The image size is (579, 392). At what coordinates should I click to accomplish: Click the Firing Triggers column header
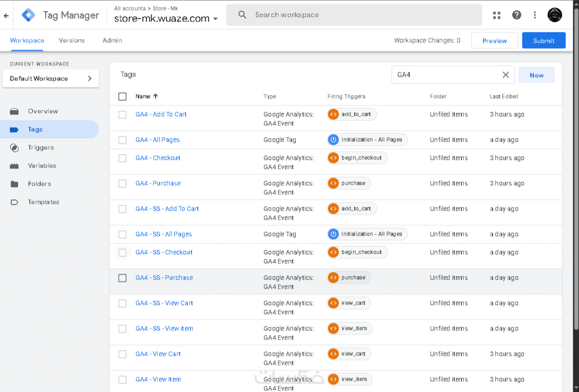click(x=346, y=96)
